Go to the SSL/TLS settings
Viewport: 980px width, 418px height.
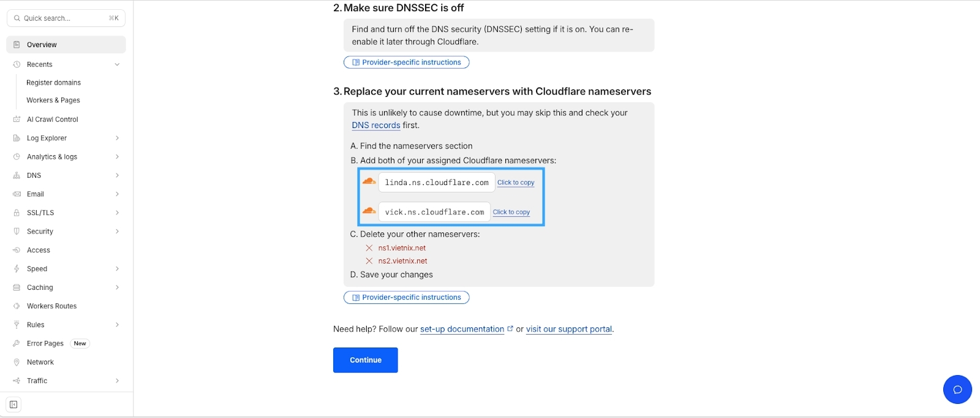tap(39, 213)
